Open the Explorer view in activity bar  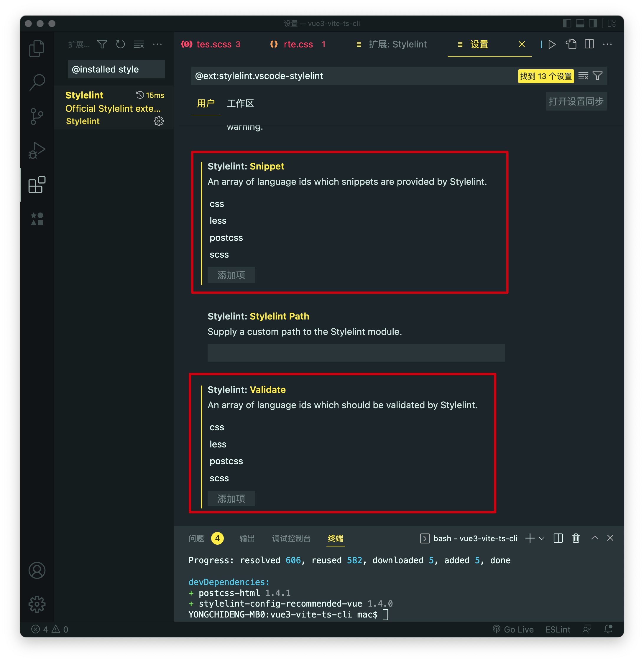(37, 48)
